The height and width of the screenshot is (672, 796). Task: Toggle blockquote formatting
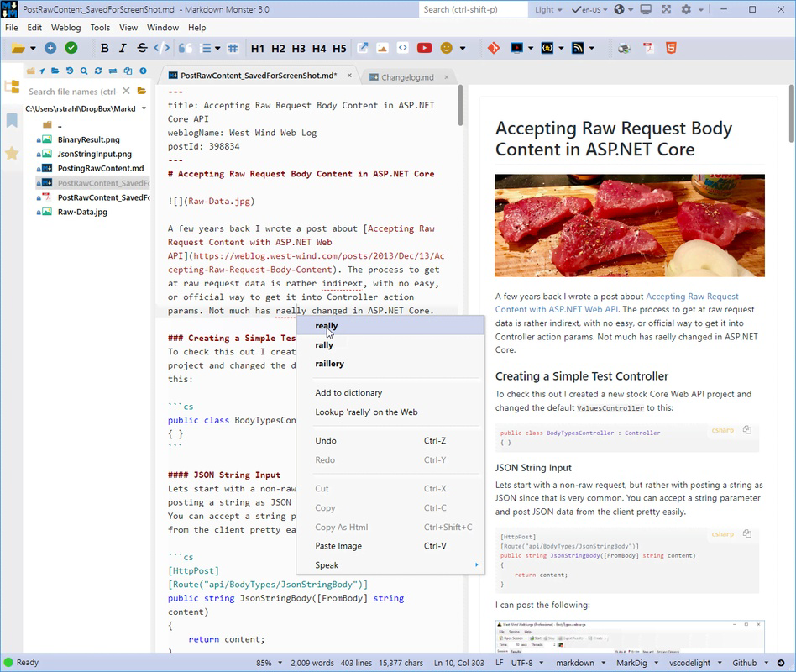[x=184, y=48]
